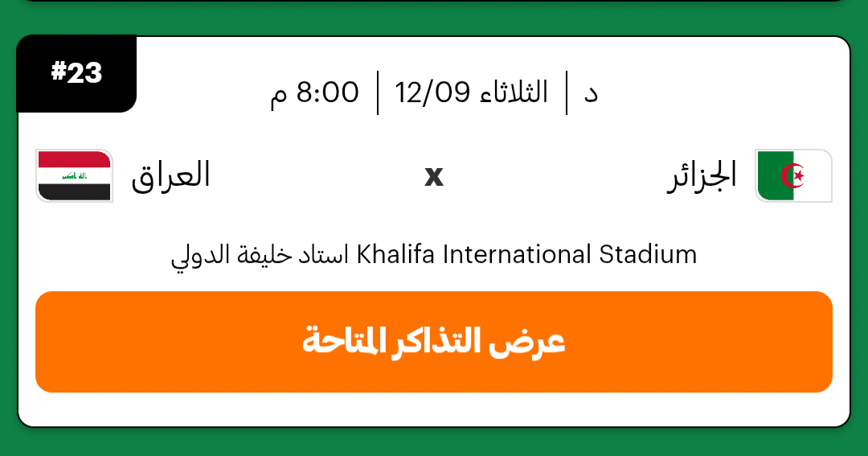868x456 pixels.
Task: Open the Khalifa International Stadium venue text
Action: [526, 255]
